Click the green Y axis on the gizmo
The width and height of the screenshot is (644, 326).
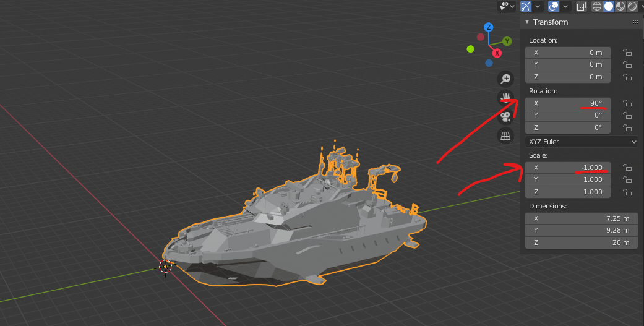pyautogui.click(x=507, y=41)
